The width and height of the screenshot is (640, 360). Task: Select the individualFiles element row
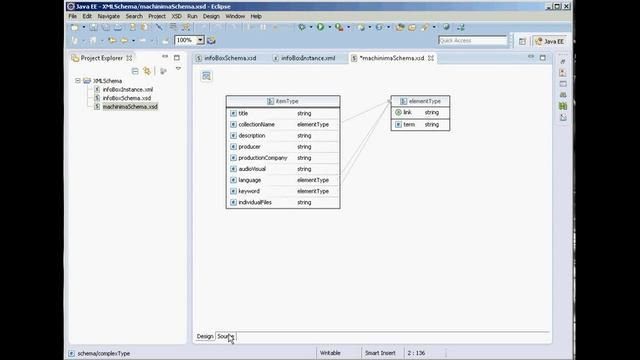(283, 202)
